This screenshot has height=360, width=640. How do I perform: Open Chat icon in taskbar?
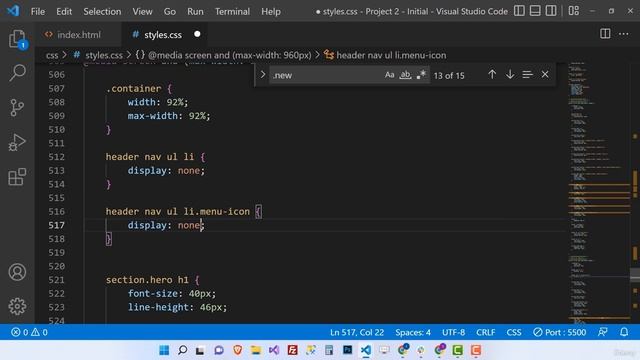[x=219, y=350]
